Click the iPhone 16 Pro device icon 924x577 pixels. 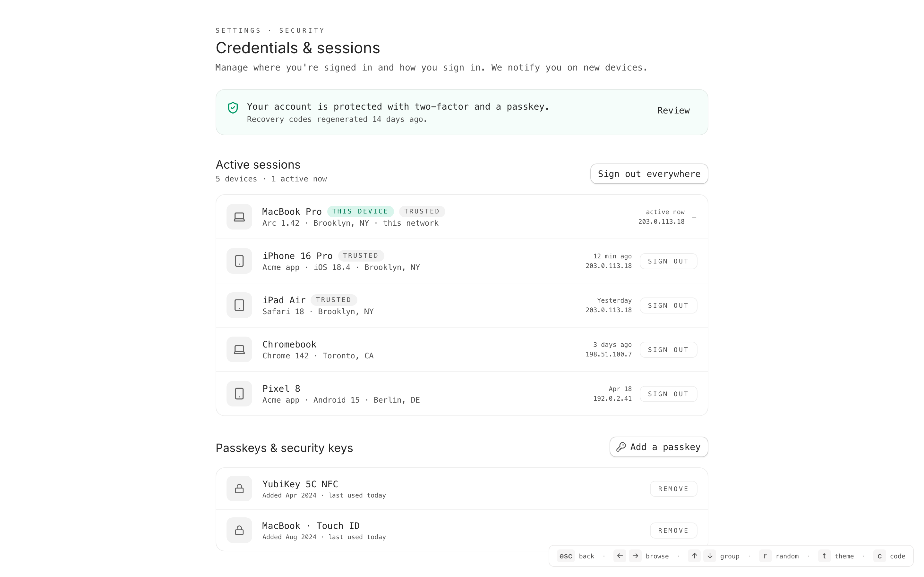[x=239, y=261]
